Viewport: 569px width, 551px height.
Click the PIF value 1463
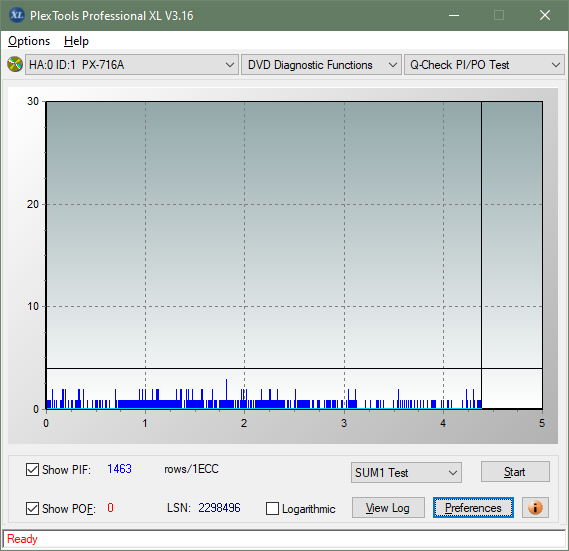[119, 469]
